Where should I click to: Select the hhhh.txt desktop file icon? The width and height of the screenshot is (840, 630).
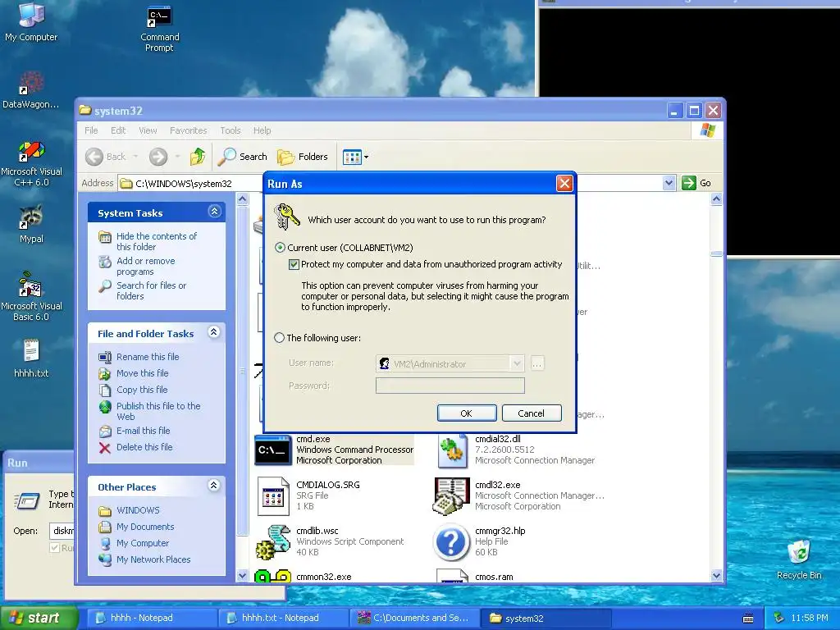31,358
